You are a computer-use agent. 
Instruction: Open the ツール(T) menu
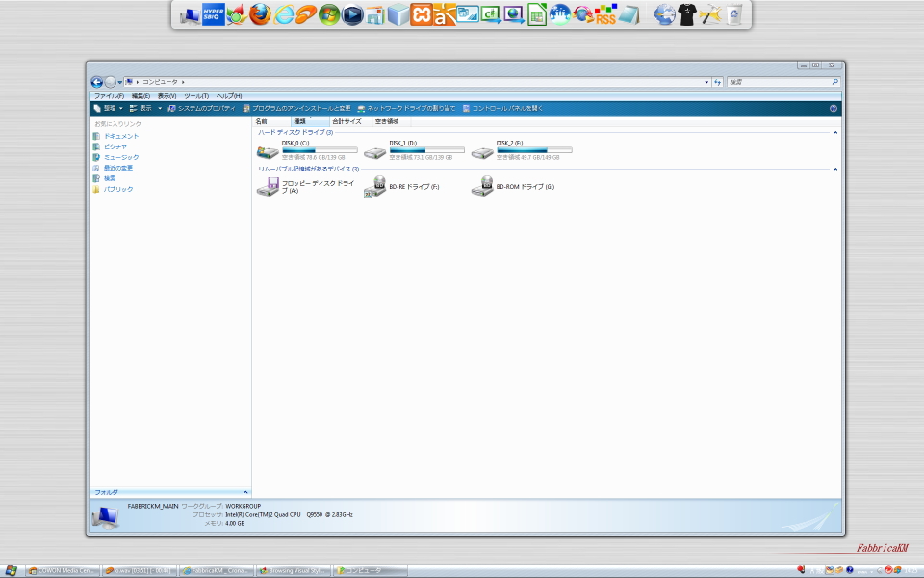click(195, 96)
